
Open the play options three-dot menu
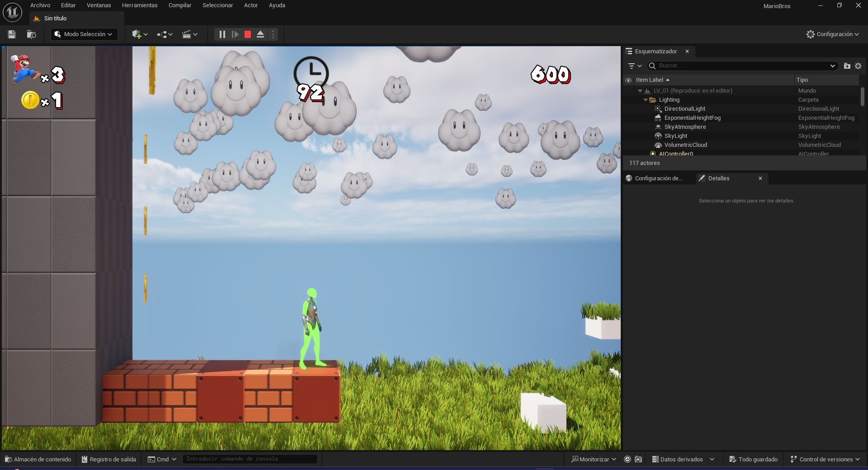(x=273, y=34)
